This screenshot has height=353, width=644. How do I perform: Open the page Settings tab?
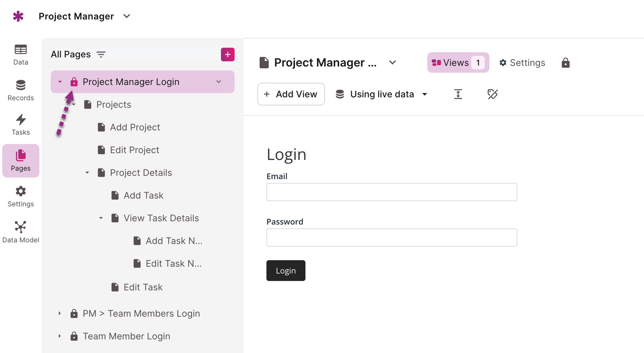(x=522, y=63)
